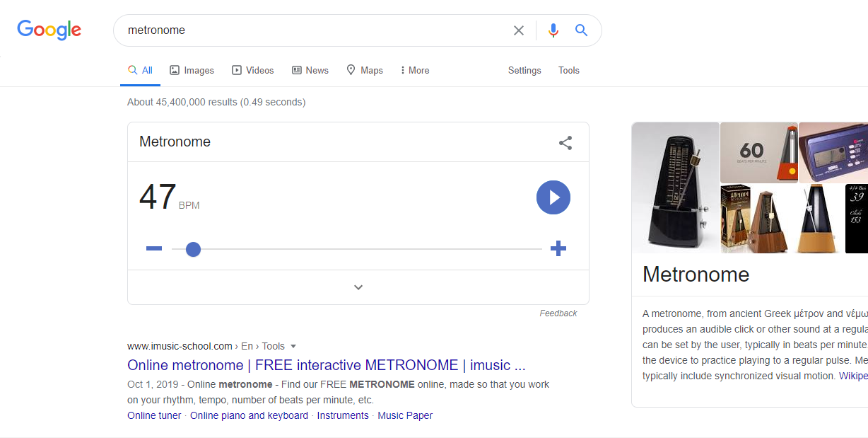
Task: Open the Online metronome imusic result
Action: (x=326, y=365)
